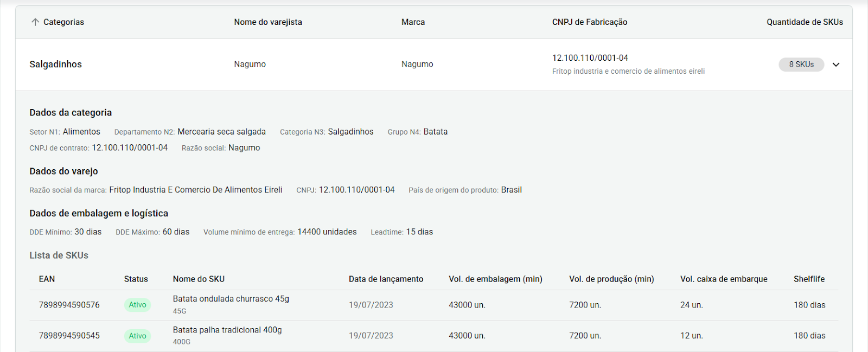
Task: Click the Vol. de embalagem (min) header
Action: pyautogui.click(x=495, y=279)
